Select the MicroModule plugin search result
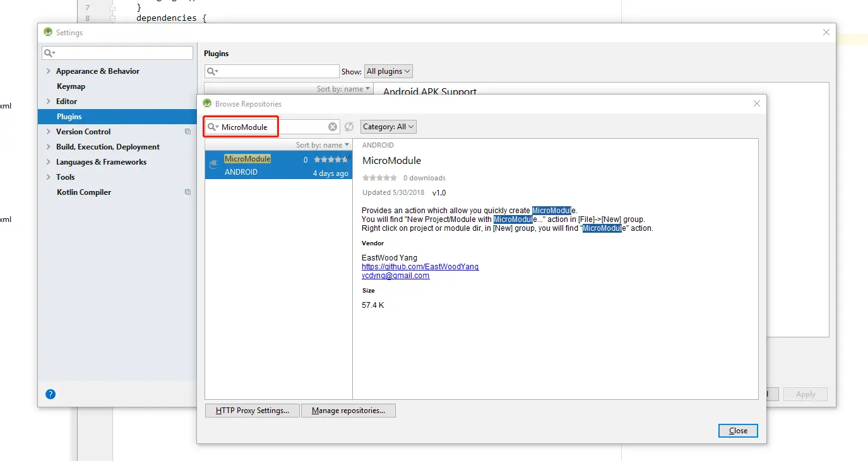This screenshot has width=868, height=461. coord(278,165)
